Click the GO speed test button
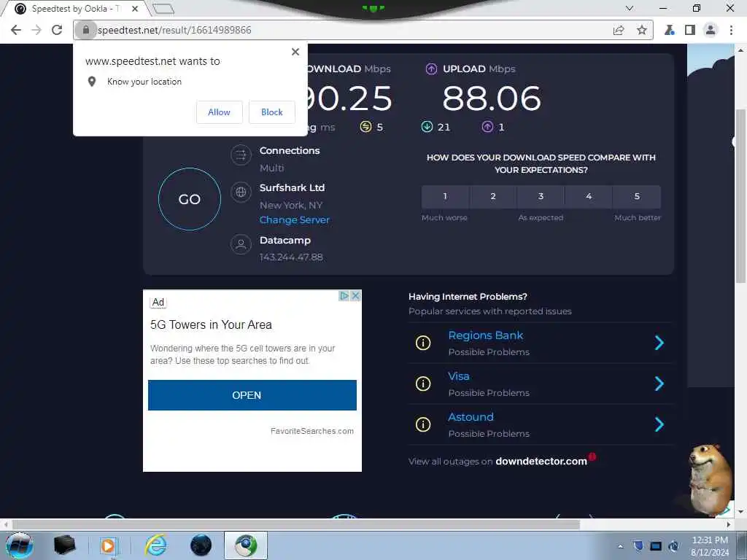747x560 pixels. tap(190, 199)
